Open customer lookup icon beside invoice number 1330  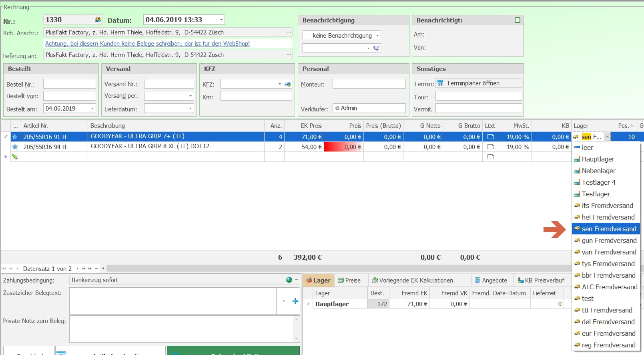coord(98,20)
